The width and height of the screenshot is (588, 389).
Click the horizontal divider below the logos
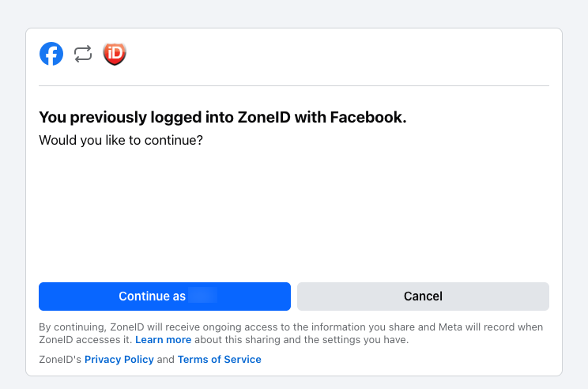click(293, 85)
